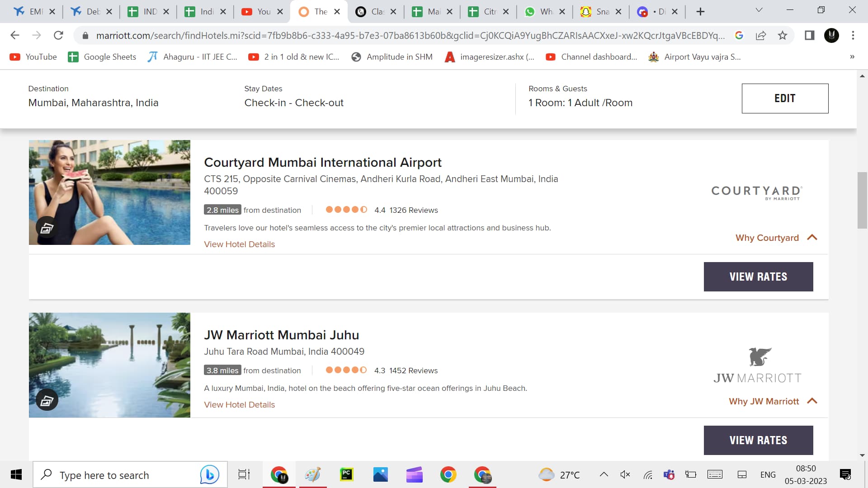Click the Courtyard poolside thumbnail image
Image resolution: width=868 pixels, height=488 pixels.
pyautogui.click(x=109, y=192)
